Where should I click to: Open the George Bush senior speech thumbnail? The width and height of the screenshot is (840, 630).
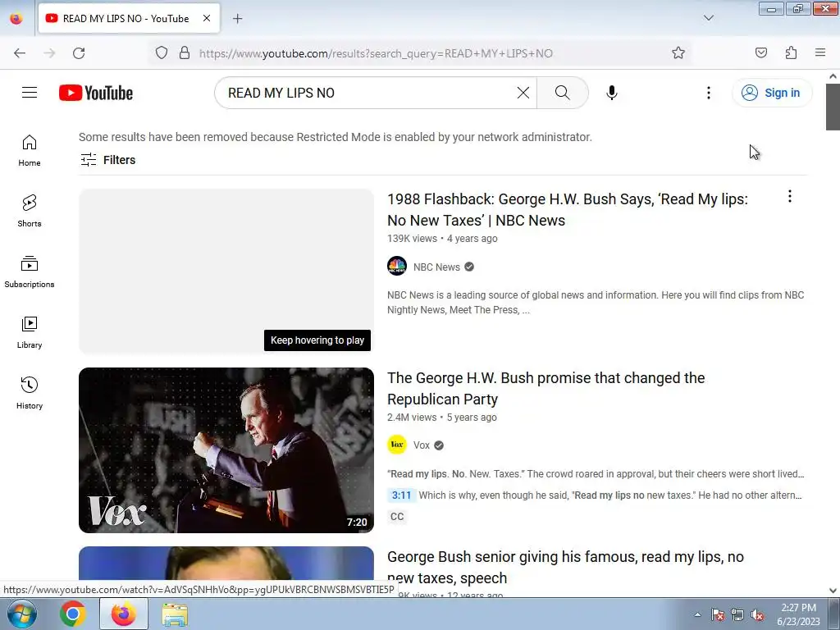pyautogui.click(x=226, y=563)
